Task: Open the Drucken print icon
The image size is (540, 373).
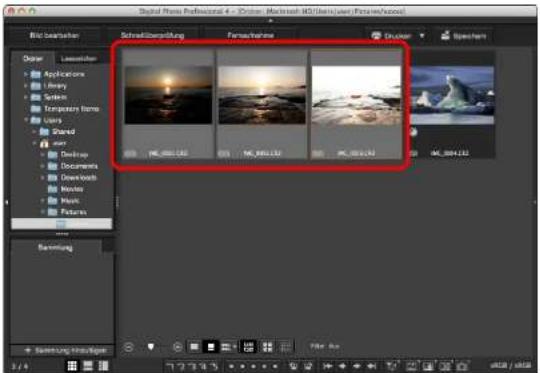Action: pos(376,35)
